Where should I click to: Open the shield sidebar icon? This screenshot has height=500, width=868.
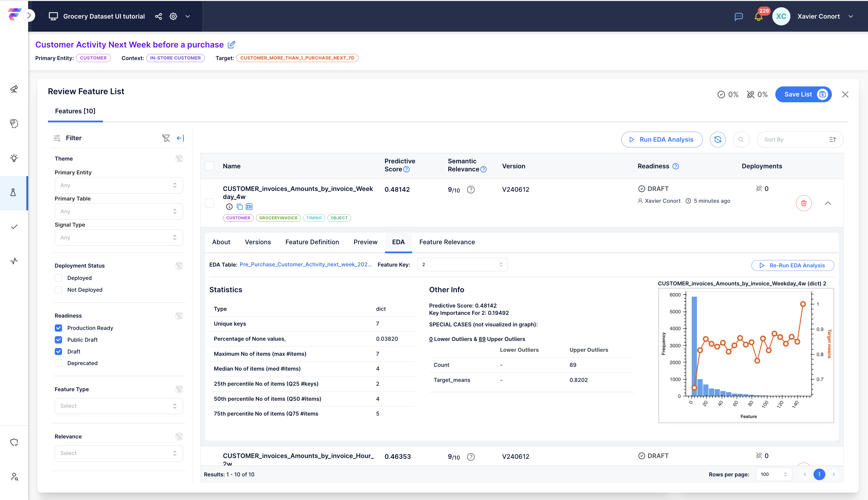click(x=14, y=442)
